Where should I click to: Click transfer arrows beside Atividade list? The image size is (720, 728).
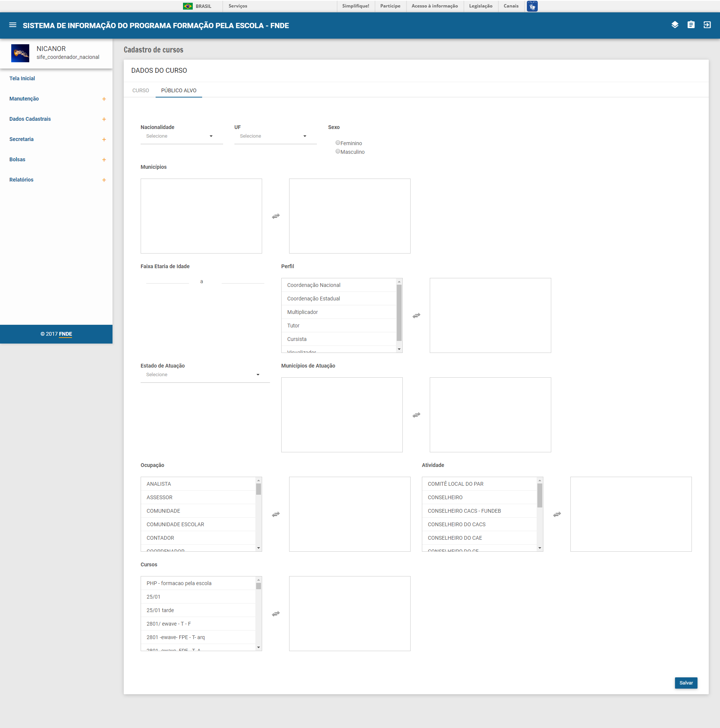click(556, 514)
